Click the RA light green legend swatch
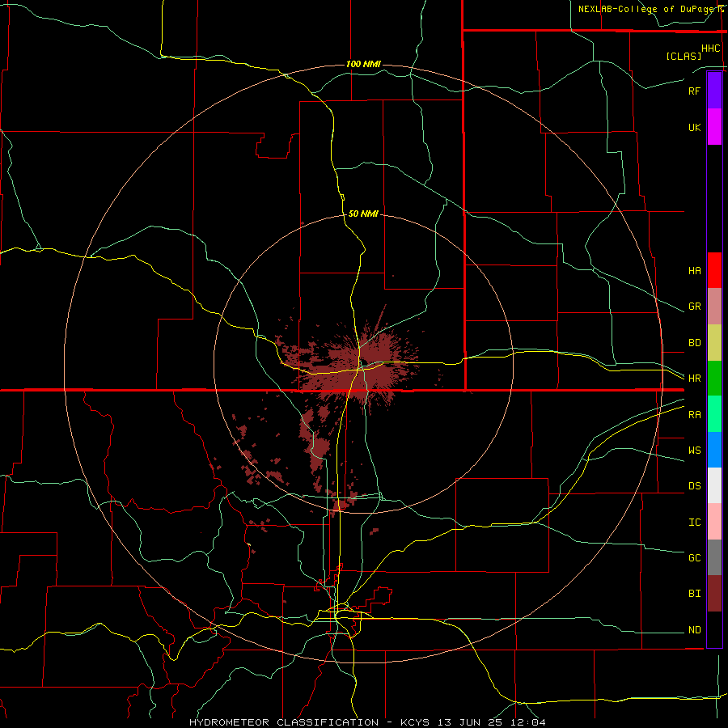728x728 pixels. 714,414
